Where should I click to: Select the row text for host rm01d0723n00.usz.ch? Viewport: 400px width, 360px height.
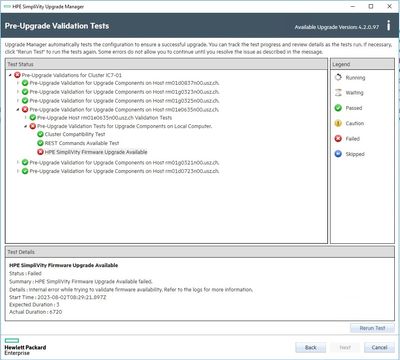point(124,171)
